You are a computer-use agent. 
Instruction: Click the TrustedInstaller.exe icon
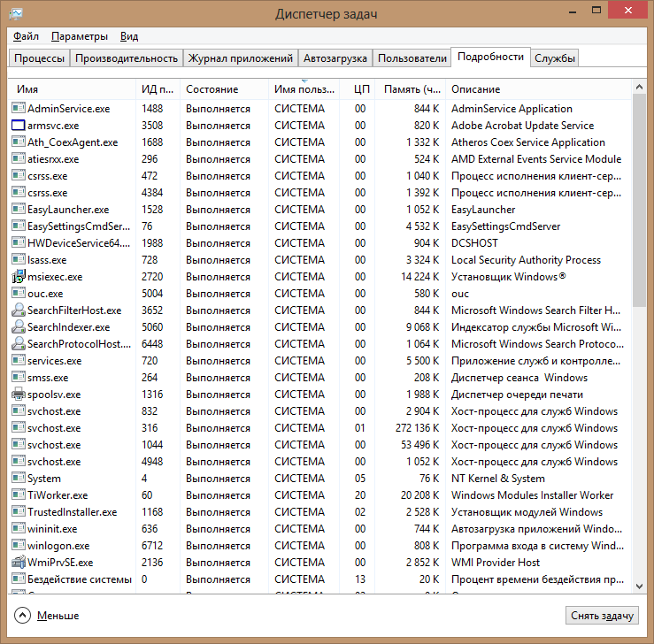pos(19,511)
